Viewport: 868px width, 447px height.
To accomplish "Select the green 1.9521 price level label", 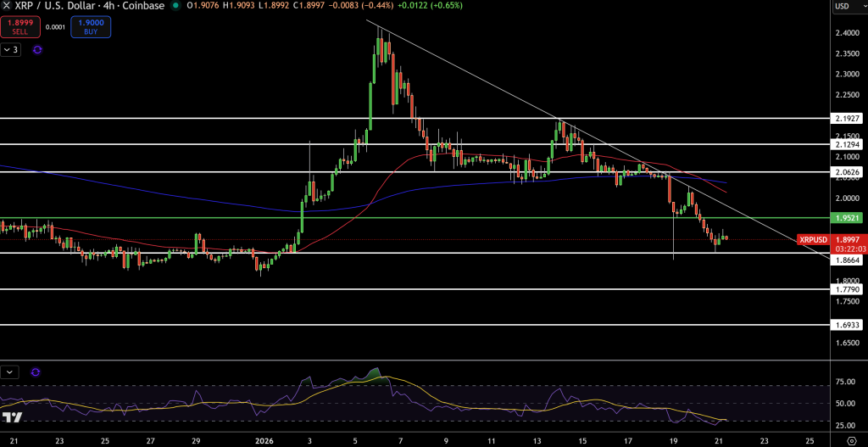I will pos(847,218).
